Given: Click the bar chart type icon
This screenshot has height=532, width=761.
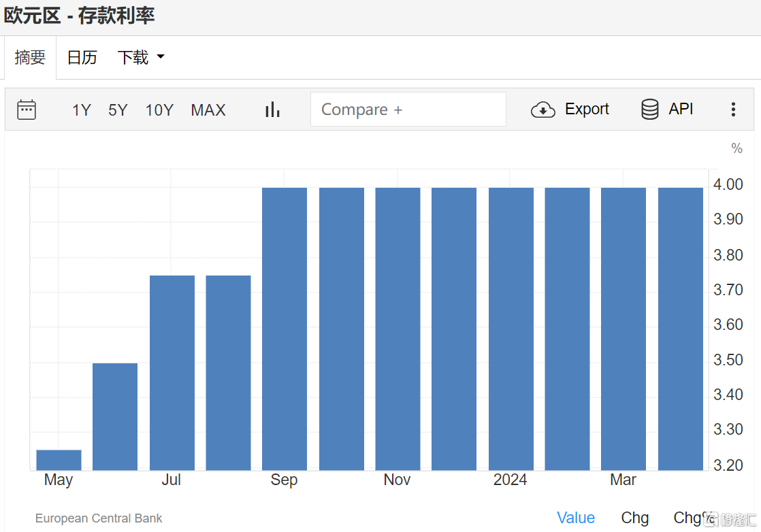Looking at the screenshot, I should pos(272,109).
